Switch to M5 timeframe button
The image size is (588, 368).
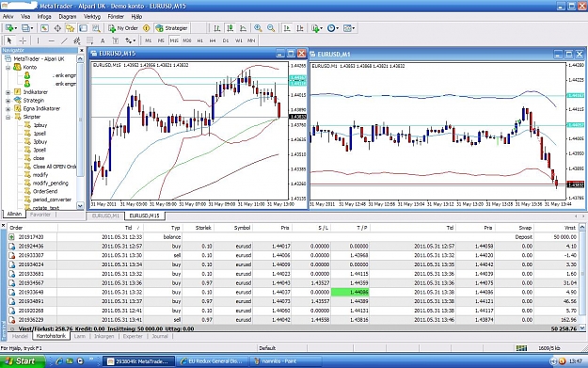coord(161,40)
